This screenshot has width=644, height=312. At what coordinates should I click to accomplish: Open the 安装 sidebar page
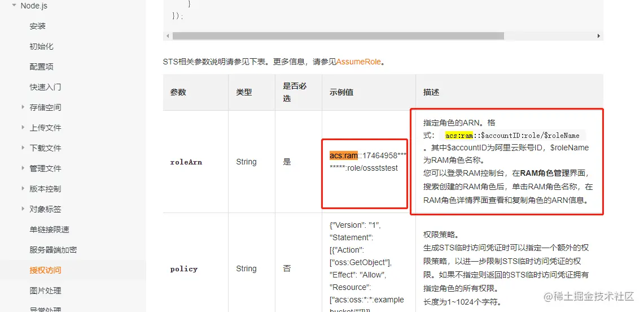pyautogui.click(x=37, y=27)
